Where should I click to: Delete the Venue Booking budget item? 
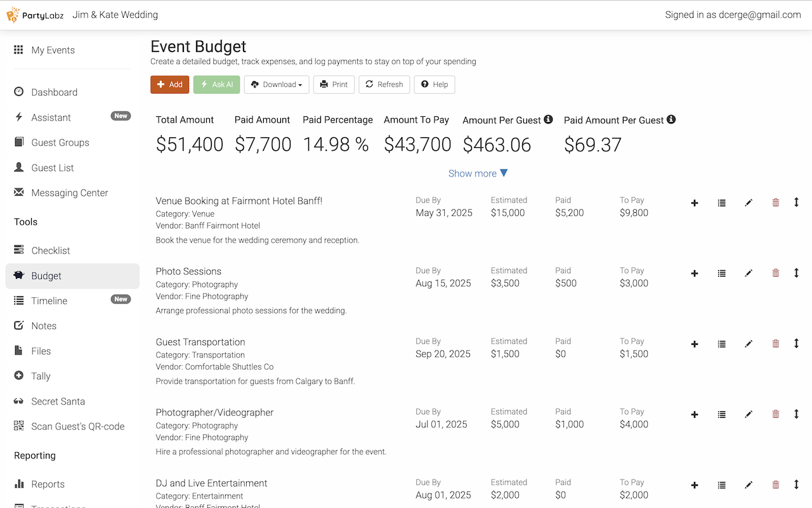tap(775, 203)
